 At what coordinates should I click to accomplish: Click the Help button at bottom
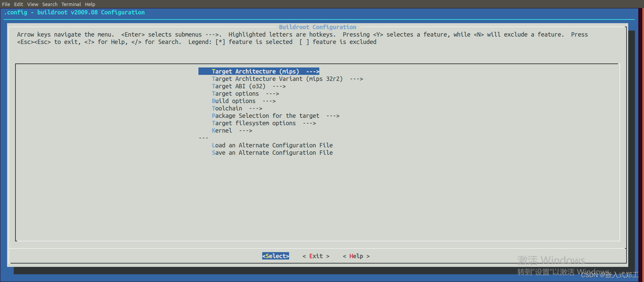[x=356, y=256]
